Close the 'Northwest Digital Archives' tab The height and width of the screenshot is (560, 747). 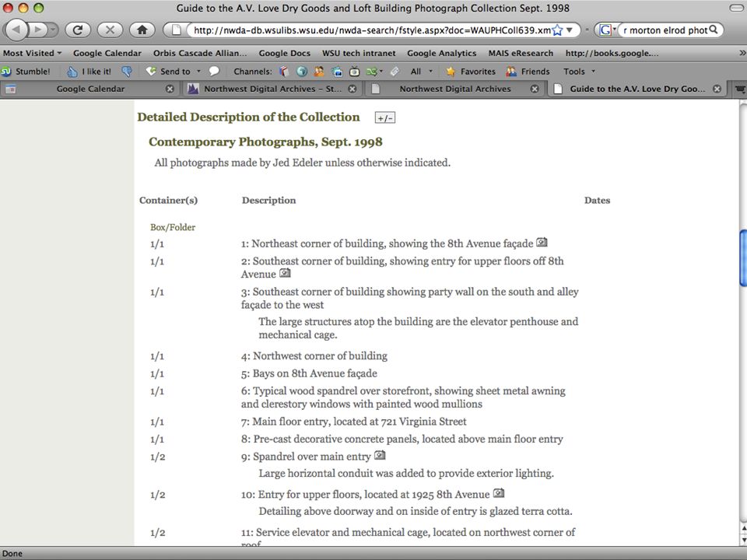(x=535, y=89)
